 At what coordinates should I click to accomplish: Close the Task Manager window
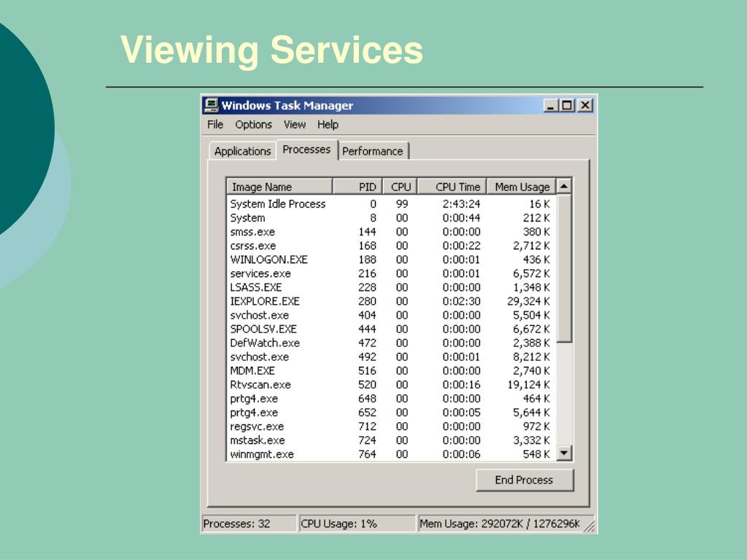point(585,105)
